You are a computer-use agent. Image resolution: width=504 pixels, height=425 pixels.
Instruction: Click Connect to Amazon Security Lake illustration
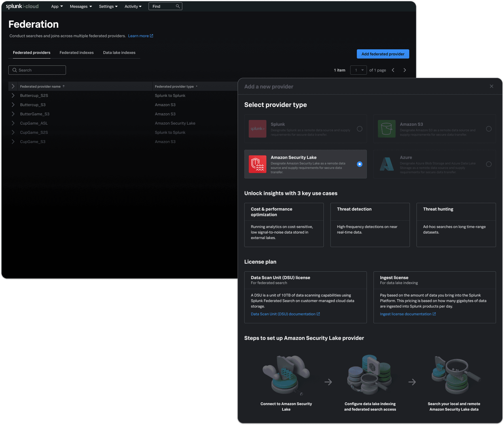[x=286, y=375]
